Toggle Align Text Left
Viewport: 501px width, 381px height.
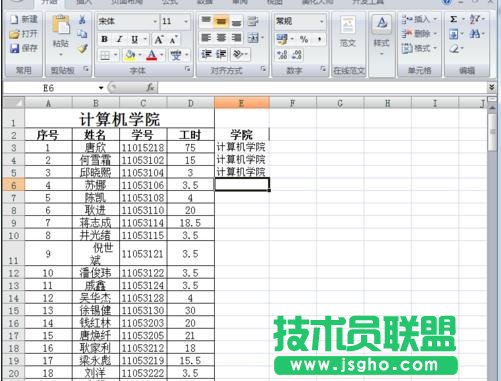tap(206, 38)
